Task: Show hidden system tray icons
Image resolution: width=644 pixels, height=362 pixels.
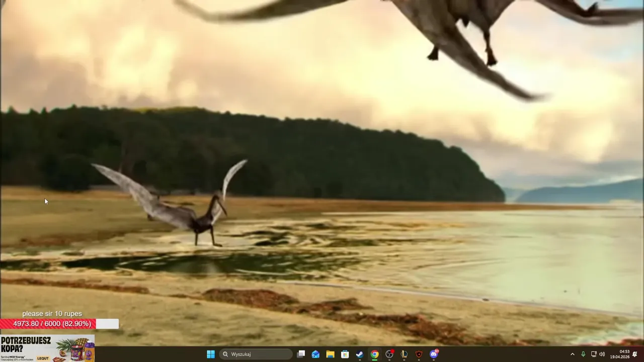Action: coord(572,354)
